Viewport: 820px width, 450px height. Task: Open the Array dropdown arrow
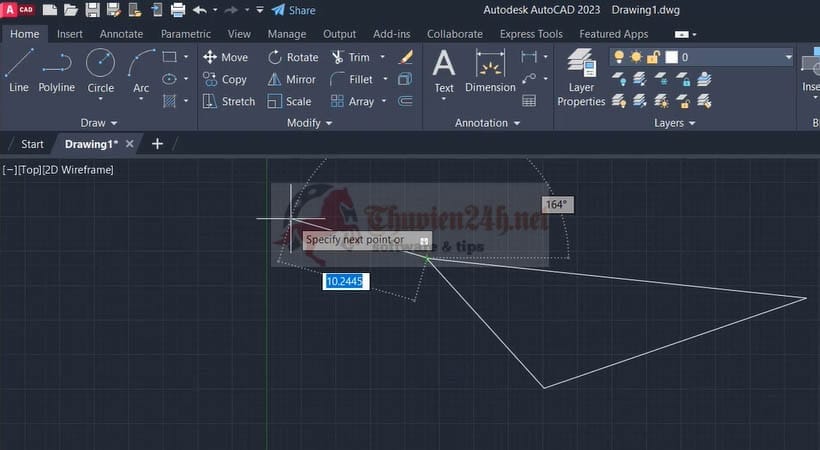[x=384, y=101]
